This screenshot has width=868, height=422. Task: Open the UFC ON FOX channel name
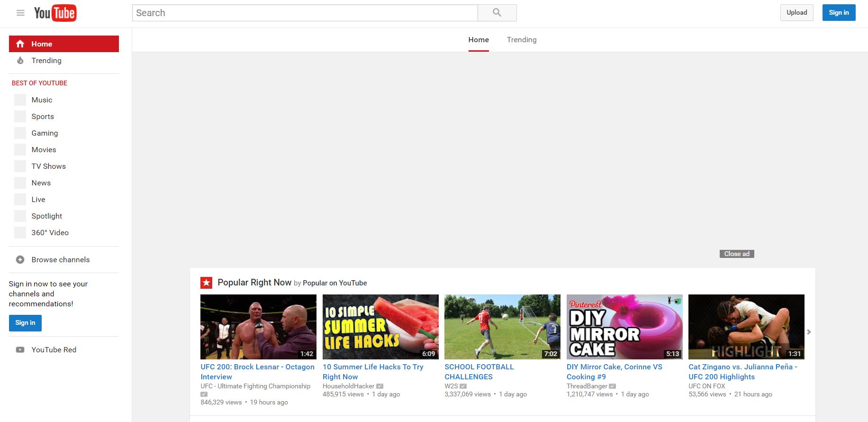tap(707, 386)
